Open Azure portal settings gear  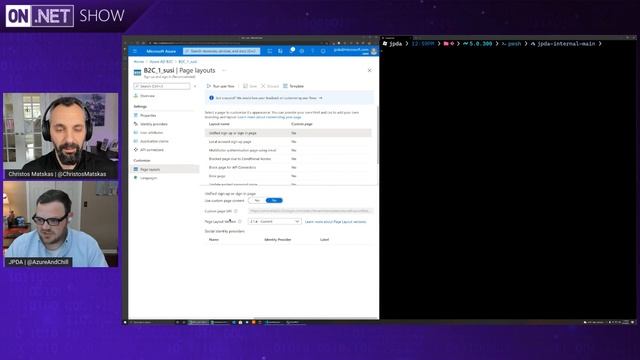302,51
